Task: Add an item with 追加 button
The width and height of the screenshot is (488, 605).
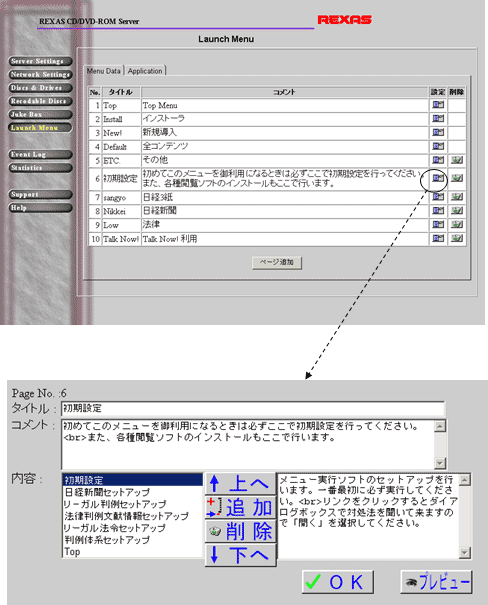Action: tap(241, 507)
